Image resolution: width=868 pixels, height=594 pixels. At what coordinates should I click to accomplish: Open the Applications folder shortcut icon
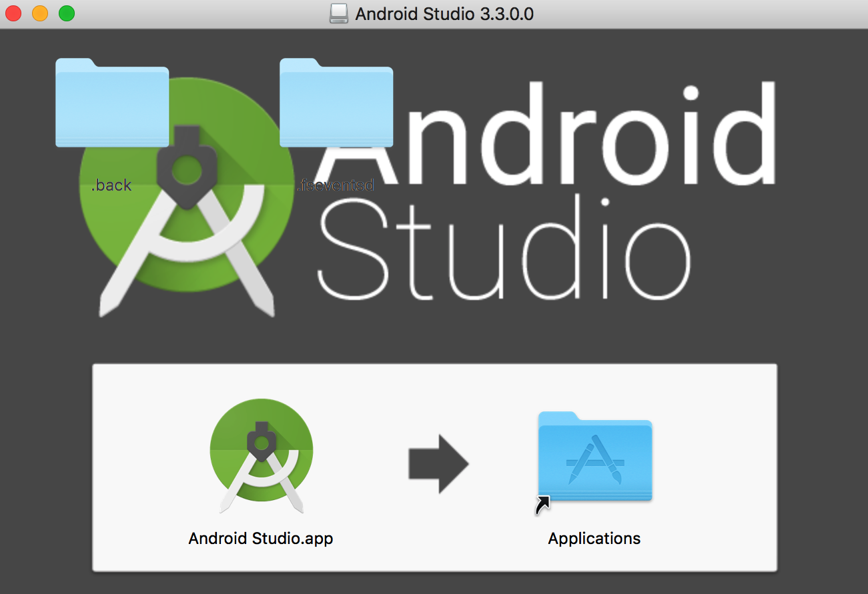(595, 457)
